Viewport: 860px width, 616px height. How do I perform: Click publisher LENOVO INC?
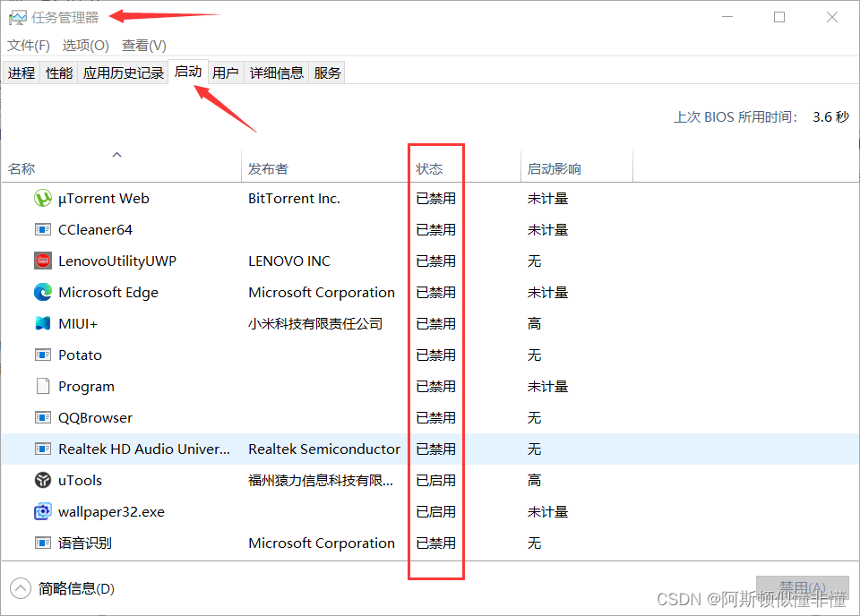[289, 261]
